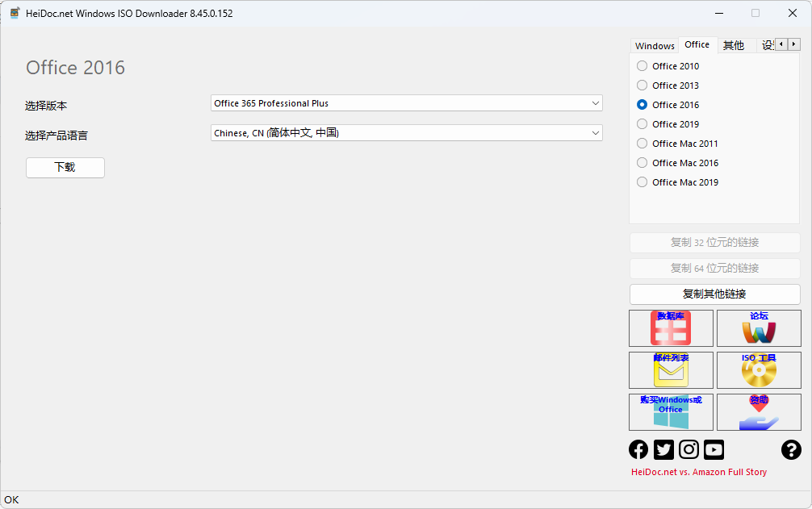Switch to the Office tab
The width and height of the screenshot is (812, 509).
(x=697, y=44)
